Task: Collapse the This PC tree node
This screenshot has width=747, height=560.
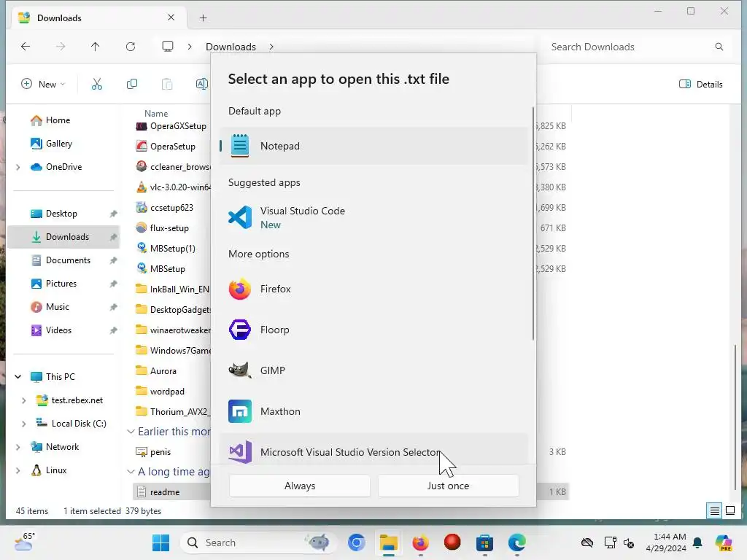Action: click(18, 377)
